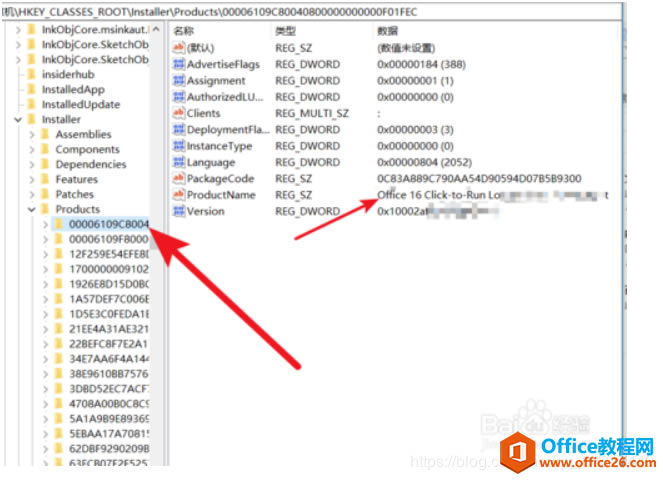Screen dimensions: 663x480
Task: Click the InstalledUpdate folder icon
Action: pos(31,104)
